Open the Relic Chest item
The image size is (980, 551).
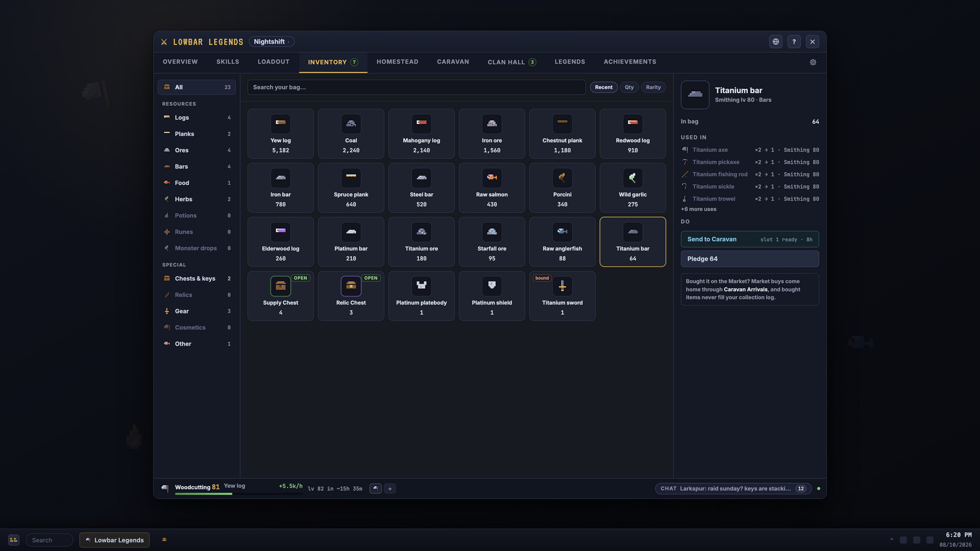pyautogui.click(x=351, y=296)
